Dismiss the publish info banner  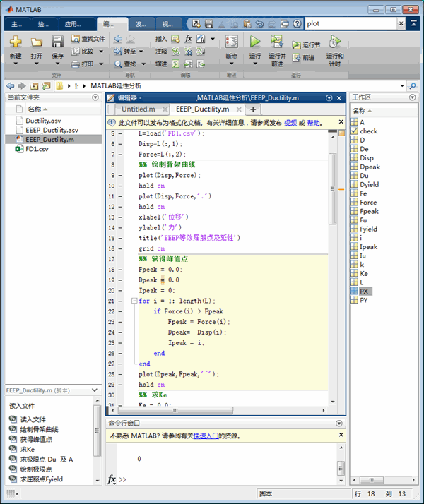(x=341, y=122)
